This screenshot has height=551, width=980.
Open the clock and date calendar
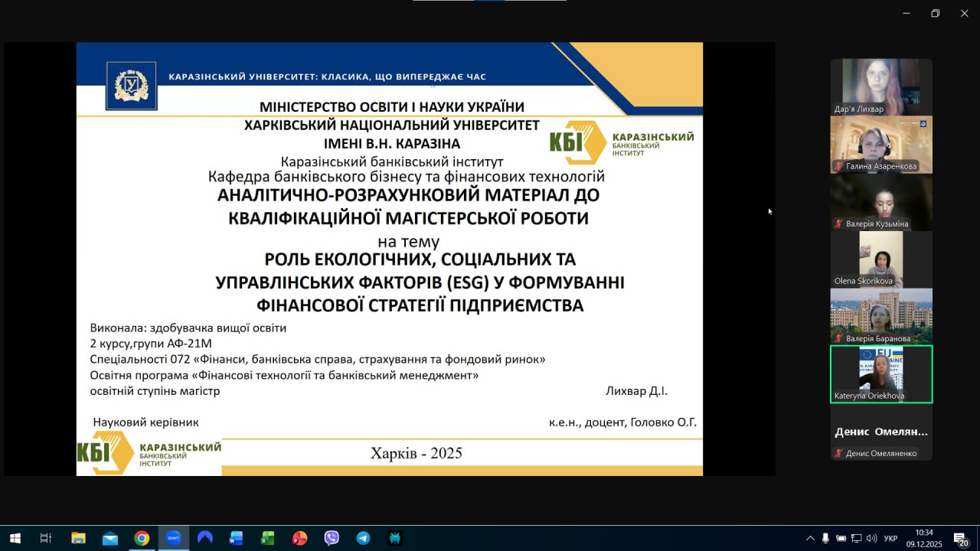pos(924,538)
